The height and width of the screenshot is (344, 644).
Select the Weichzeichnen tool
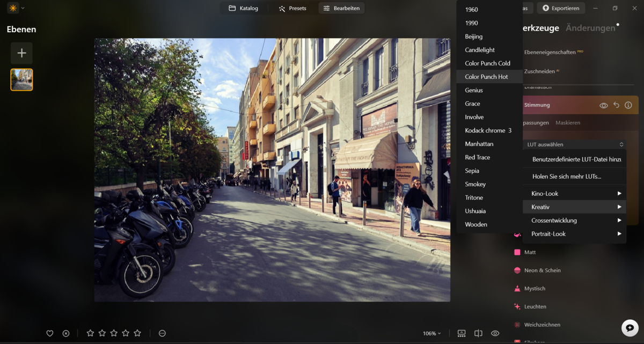point(542,324)
